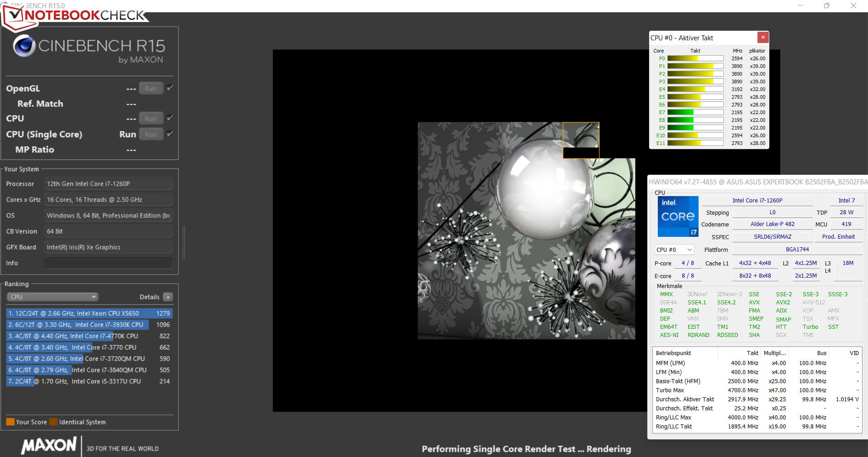Click the HWiNFO64 window title bar
This screenshot has width=868, height=457.
tap(758, 182)
